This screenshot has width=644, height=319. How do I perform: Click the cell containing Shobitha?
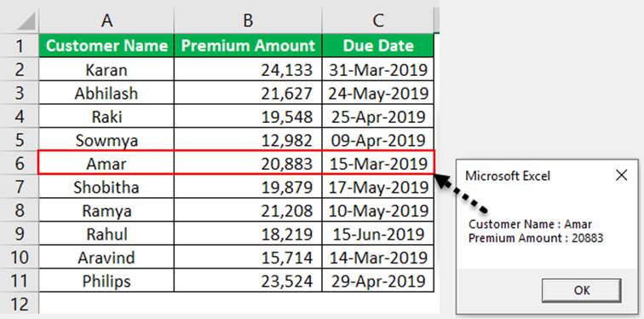coord(106,187)
